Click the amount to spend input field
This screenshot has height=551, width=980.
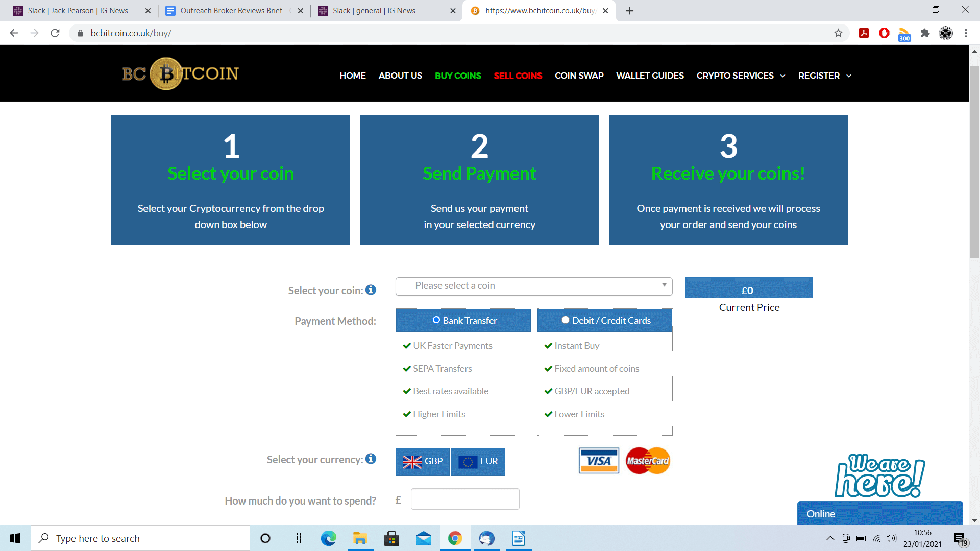point(465,499)
